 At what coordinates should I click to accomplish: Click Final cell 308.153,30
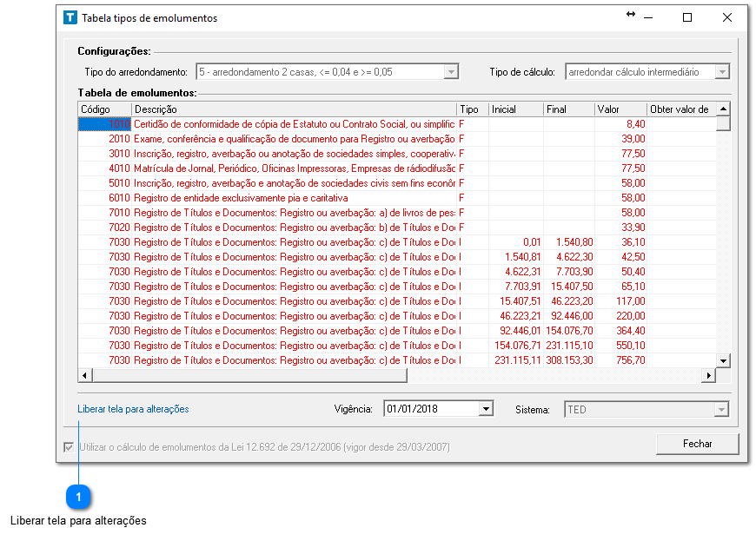coord(569,360)
